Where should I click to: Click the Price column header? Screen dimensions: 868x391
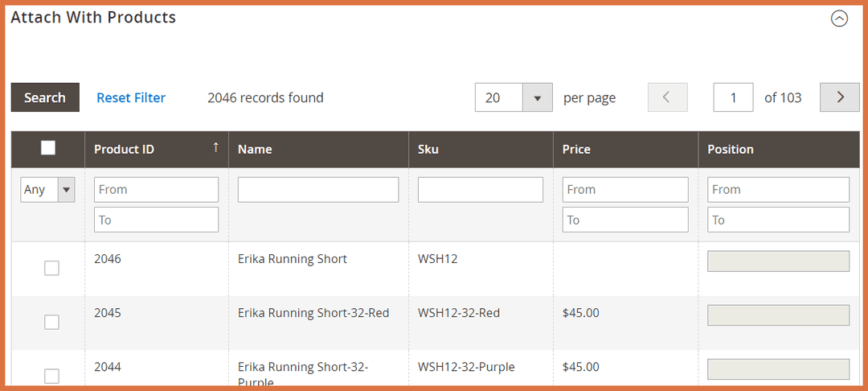(x=576, y=149)
